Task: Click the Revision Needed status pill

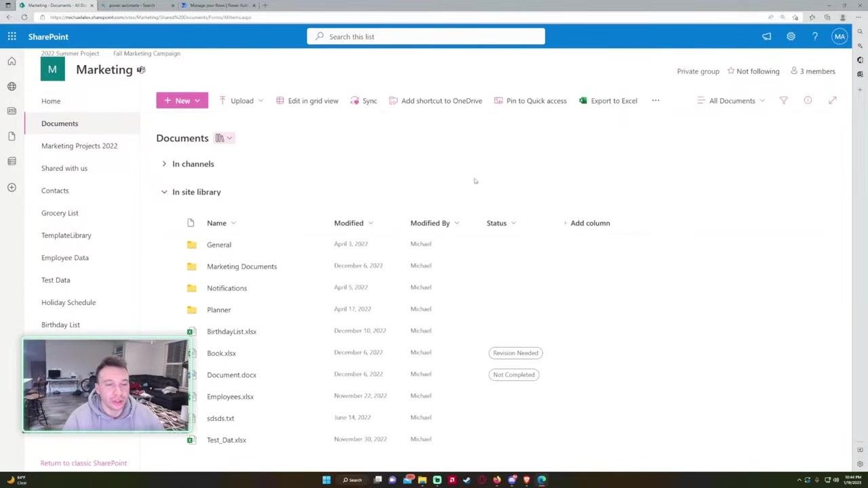Action: click(515, 353)
